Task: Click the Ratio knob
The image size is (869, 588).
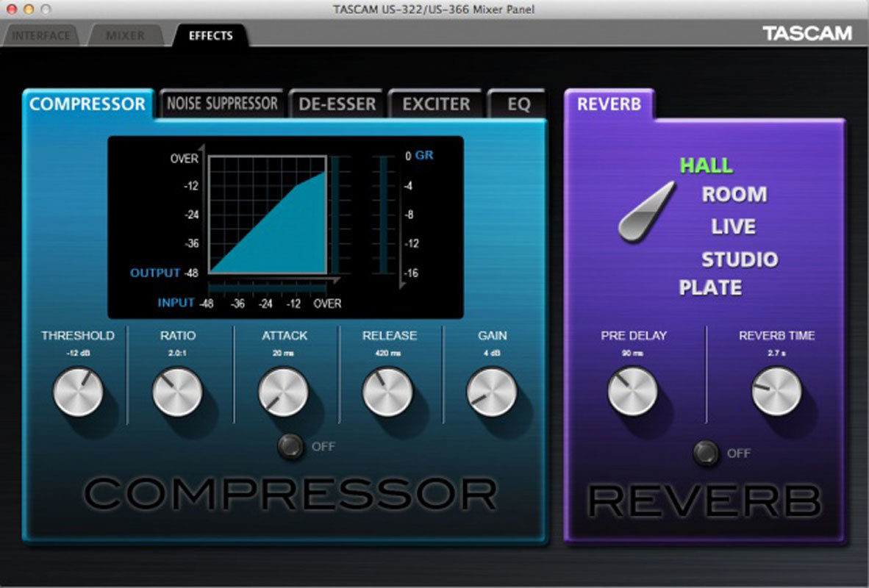Action: [177, 392]
